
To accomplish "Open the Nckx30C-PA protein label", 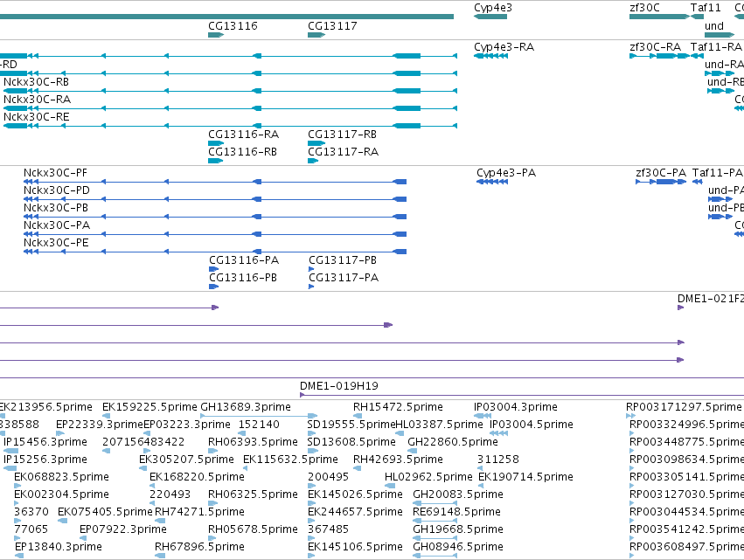I will coord(57,225).
